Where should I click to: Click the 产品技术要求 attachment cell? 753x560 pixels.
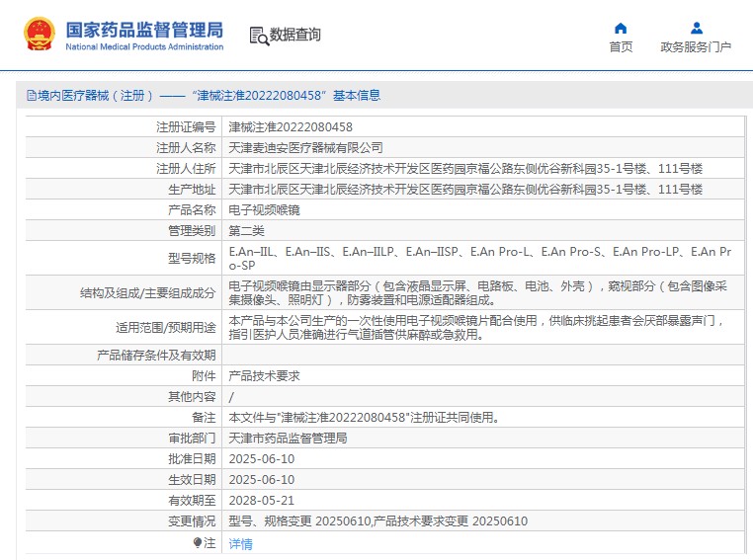[x=264, y=375]
